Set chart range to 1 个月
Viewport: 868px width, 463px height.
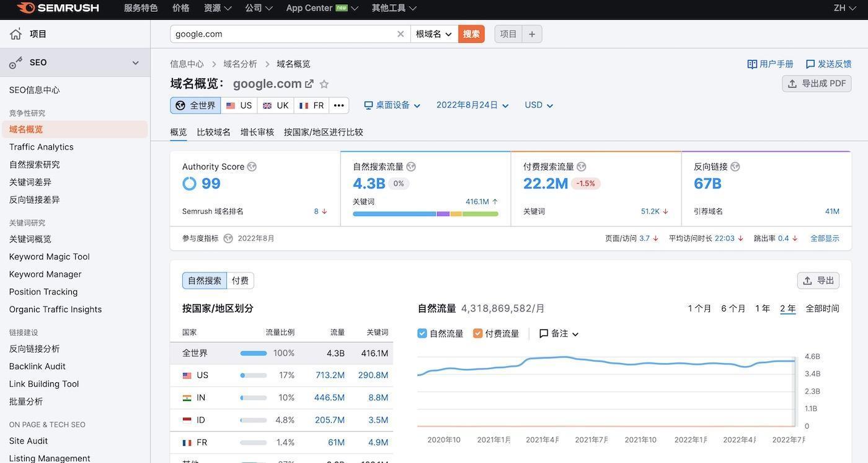click(x=699, y=308)
